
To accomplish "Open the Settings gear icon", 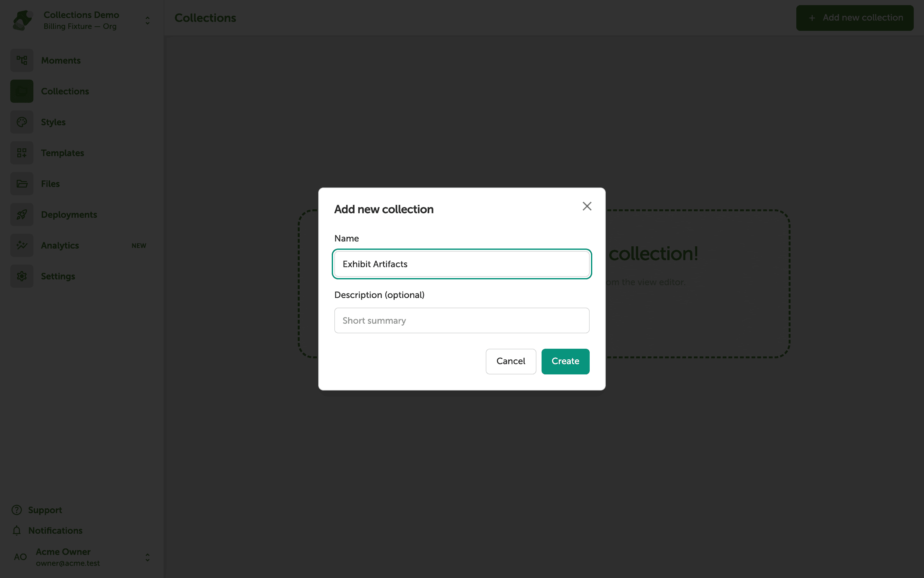I will (22, 276).
